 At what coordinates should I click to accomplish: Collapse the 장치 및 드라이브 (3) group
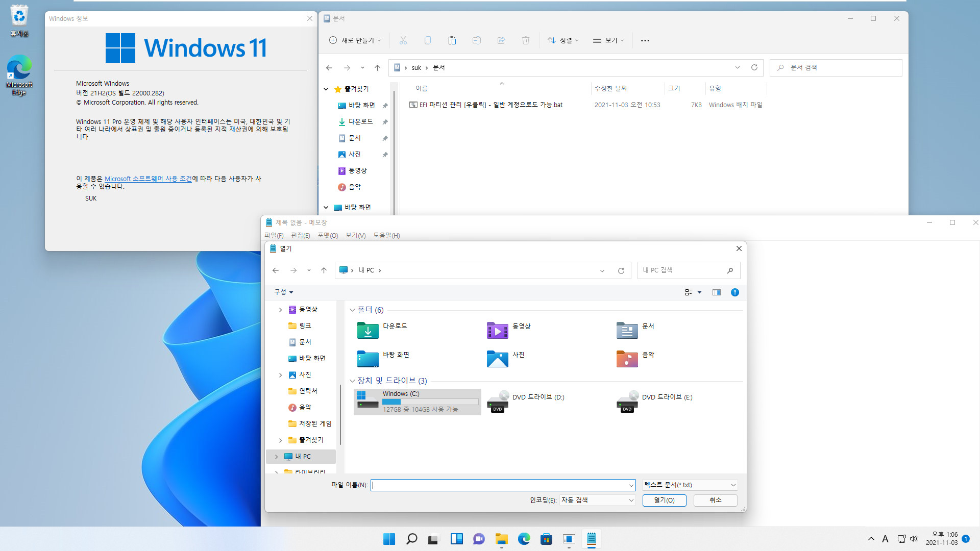(x=352, y=381)
